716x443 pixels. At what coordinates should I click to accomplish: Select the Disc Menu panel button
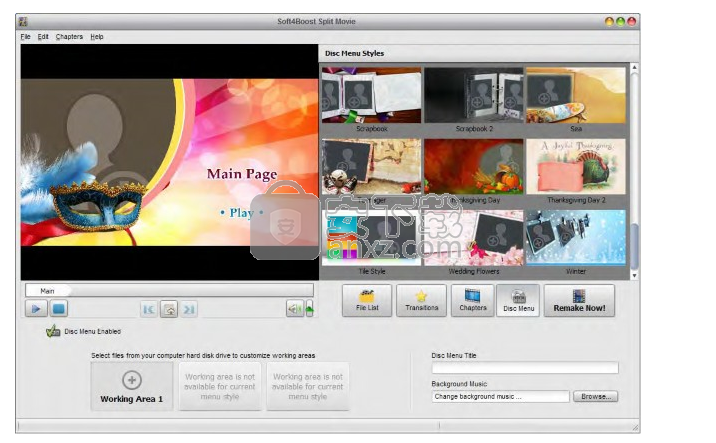518,300
